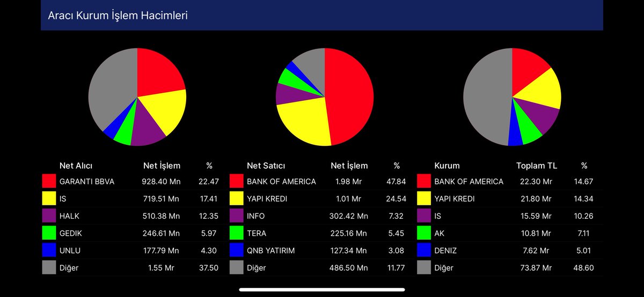Viewport: 644px width, 297px height.
Task: Click the red swatch in Kurum BANK OF AMERICA row
Action: pyautogui.click(x=423, y=181)
